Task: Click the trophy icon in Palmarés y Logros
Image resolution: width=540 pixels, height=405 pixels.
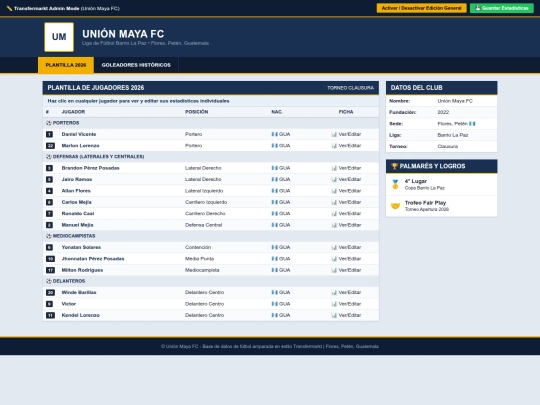Action: (394, 166)
